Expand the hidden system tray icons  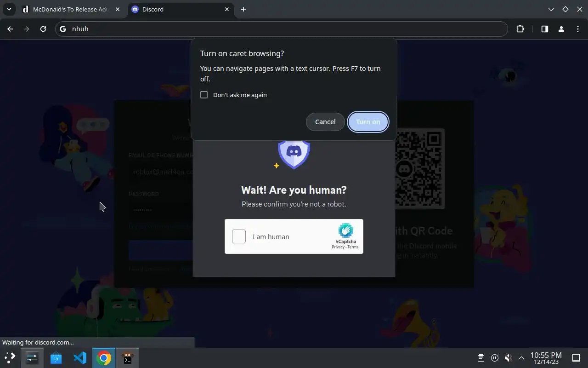(x=521, y=358)
